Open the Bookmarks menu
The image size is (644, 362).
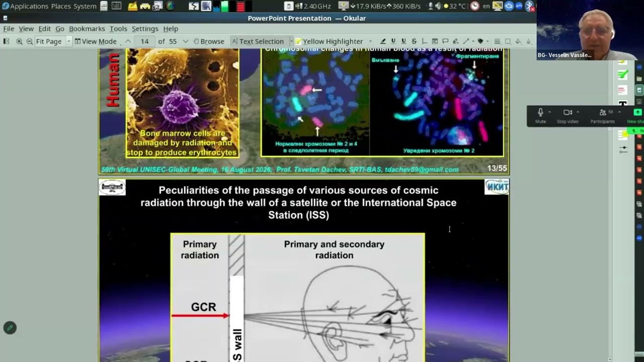click(x=87, y=29)
